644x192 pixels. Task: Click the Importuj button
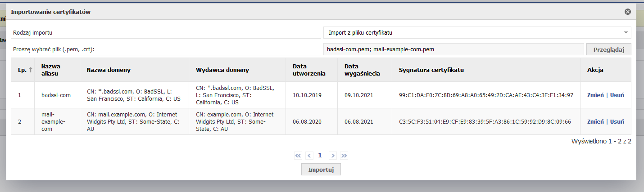pos(321,170)
